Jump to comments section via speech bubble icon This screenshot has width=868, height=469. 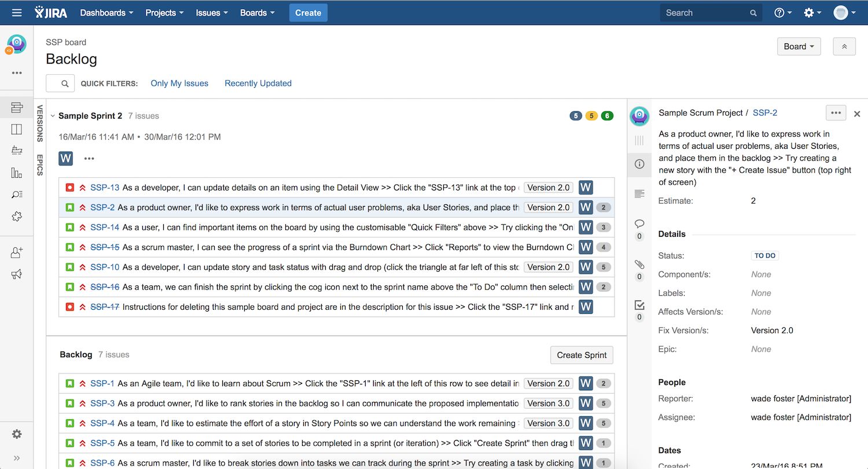[x=639, y=224]
